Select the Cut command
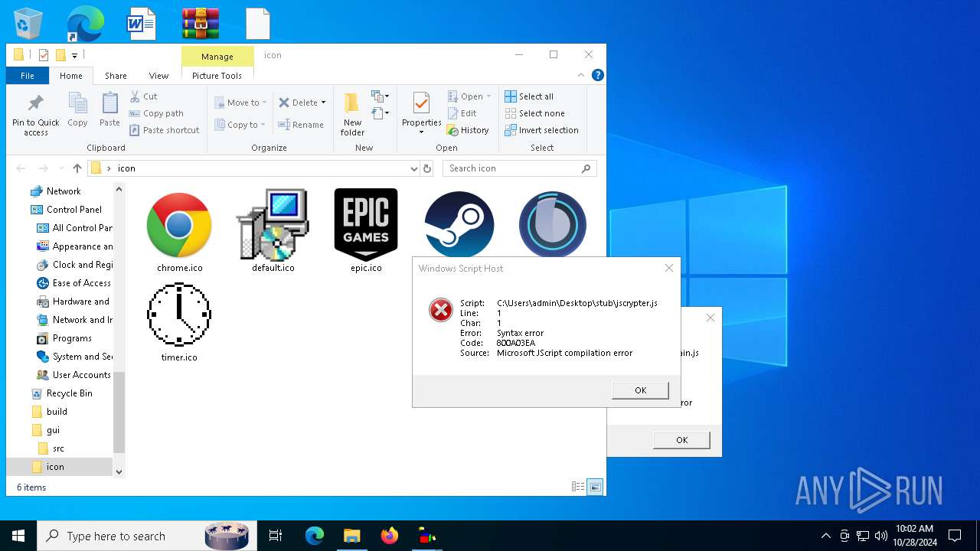Viewport: 980px width, 551px height. (x=143, y=96)
